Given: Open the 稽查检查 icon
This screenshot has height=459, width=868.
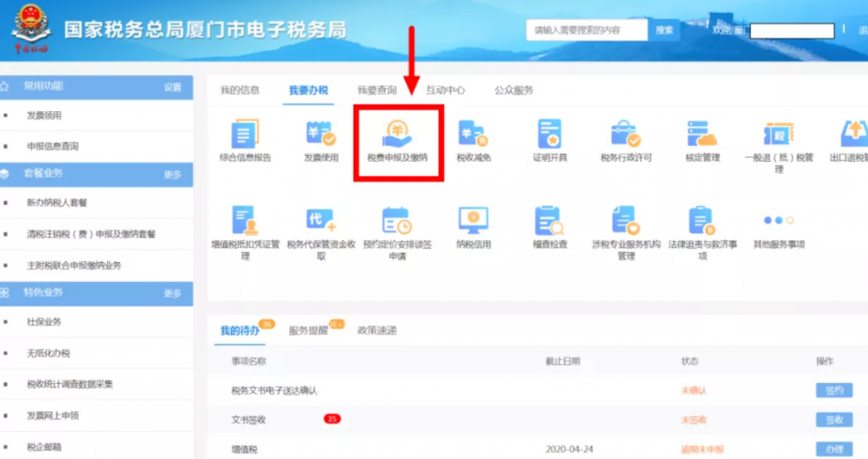Looking at the screenshot, I should pos(549,222).
